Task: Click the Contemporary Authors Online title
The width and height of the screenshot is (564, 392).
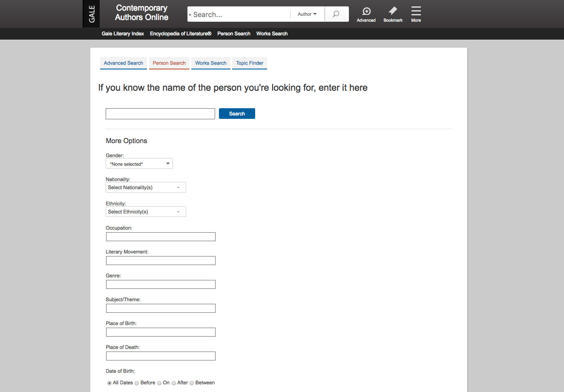Action: pos(142,13)
